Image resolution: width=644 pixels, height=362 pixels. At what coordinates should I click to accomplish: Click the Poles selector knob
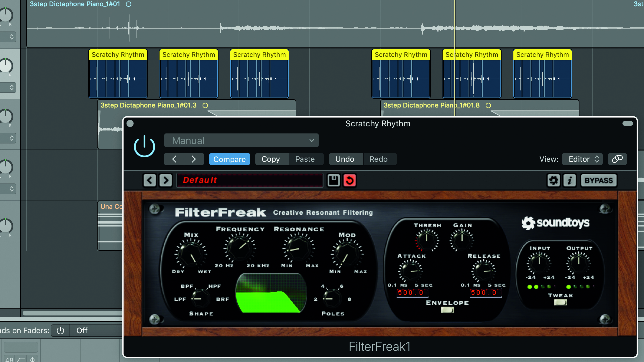point(332,298)
